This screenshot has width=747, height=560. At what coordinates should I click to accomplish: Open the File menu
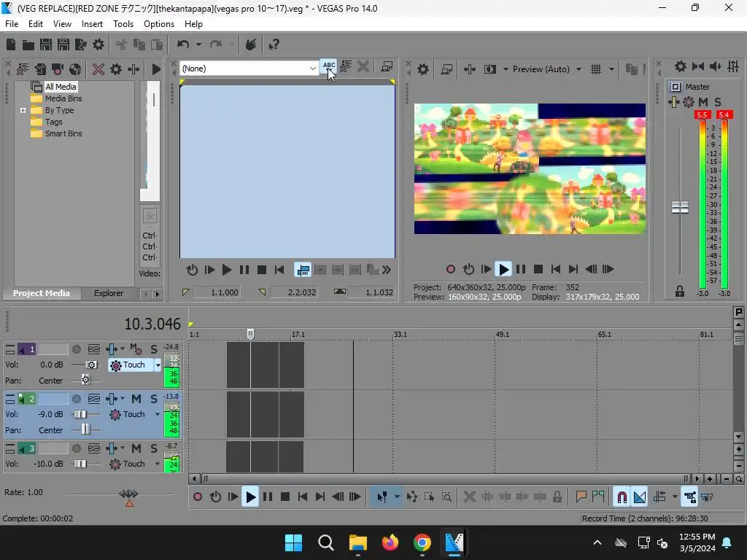coord(12,24)
